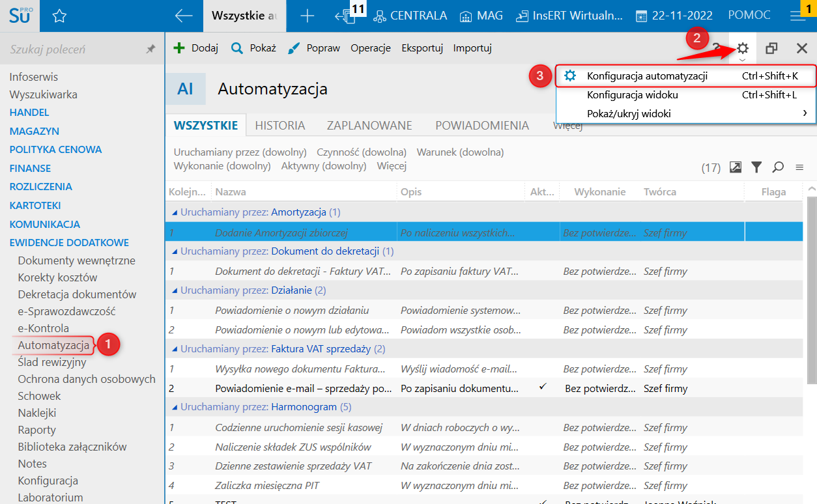Open the HANDEL module section
Screen dimensions: 817x504
(29, 112)
